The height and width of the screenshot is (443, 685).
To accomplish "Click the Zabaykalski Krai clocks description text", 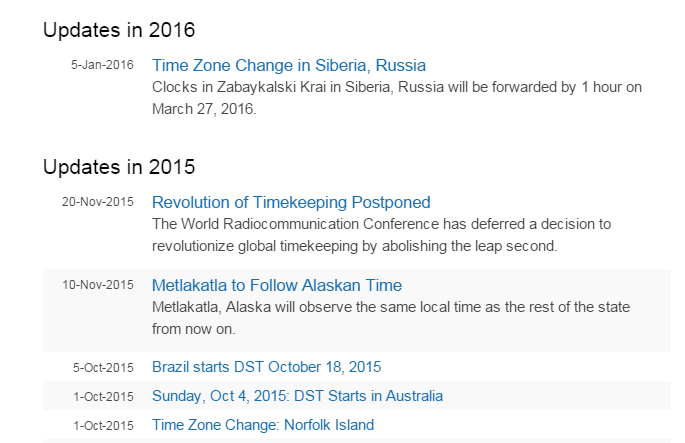I will click(x=396, y=87).
